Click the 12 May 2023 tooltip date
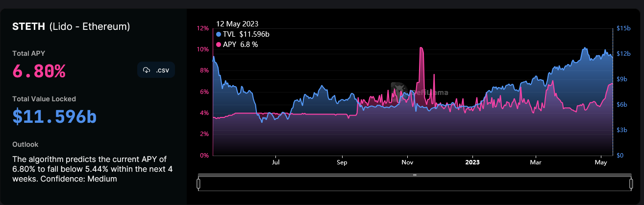Viewport: 644px width, 205px height. tap(237, 23)
